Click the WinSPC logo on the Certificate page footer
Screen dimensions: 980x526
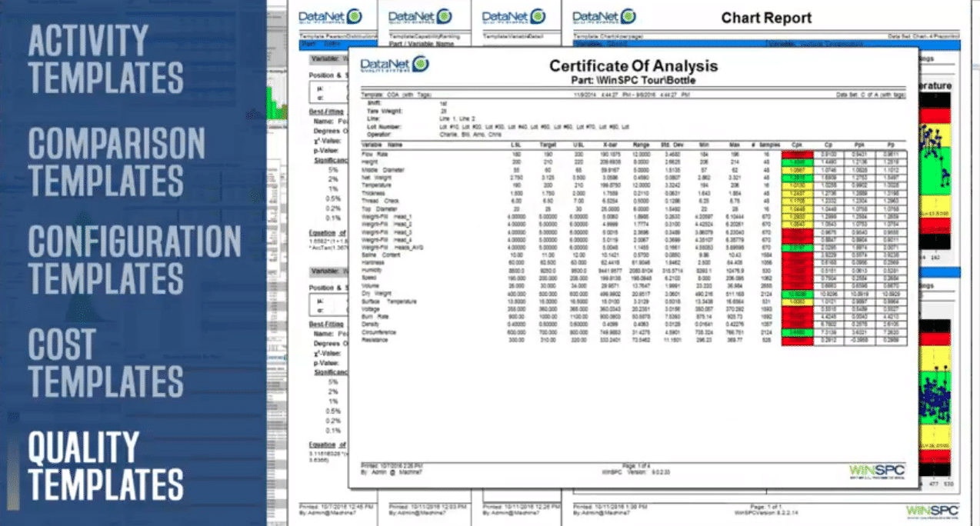click(x=876, y=470)
